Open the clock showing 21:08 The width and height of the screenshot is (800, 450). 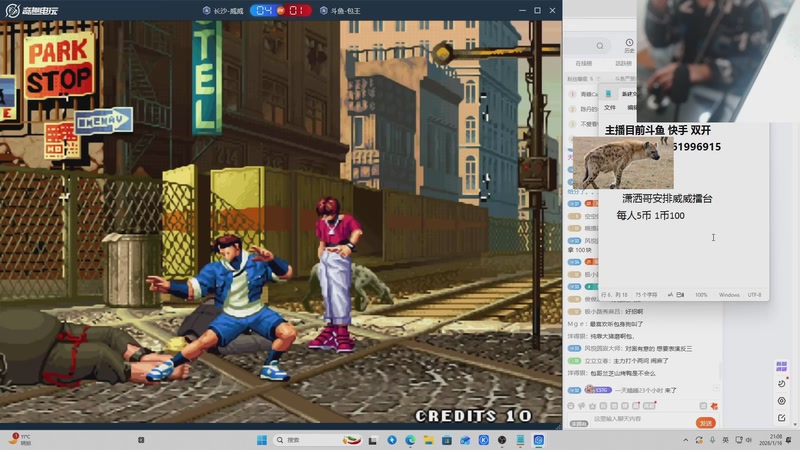tap(770, 440)
